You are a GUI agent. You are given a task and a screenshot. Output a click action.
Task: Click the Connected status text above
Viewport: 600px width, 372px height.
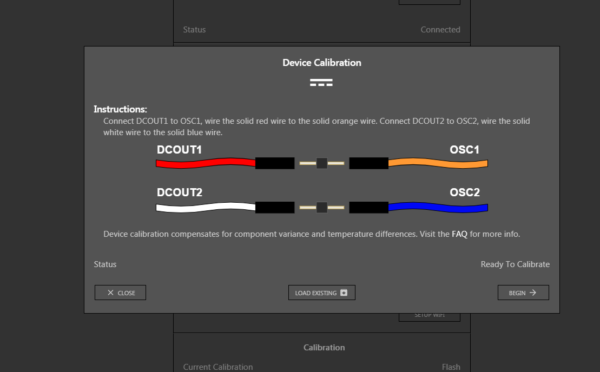[x=440, y=29]
